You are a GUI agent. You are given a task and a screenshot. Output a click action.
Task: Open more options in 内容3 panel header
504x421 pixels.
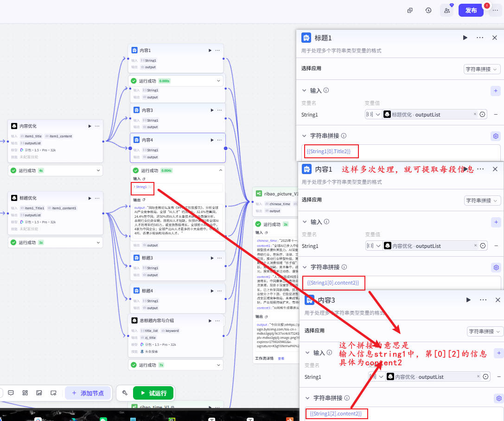(x=483, y=300)
